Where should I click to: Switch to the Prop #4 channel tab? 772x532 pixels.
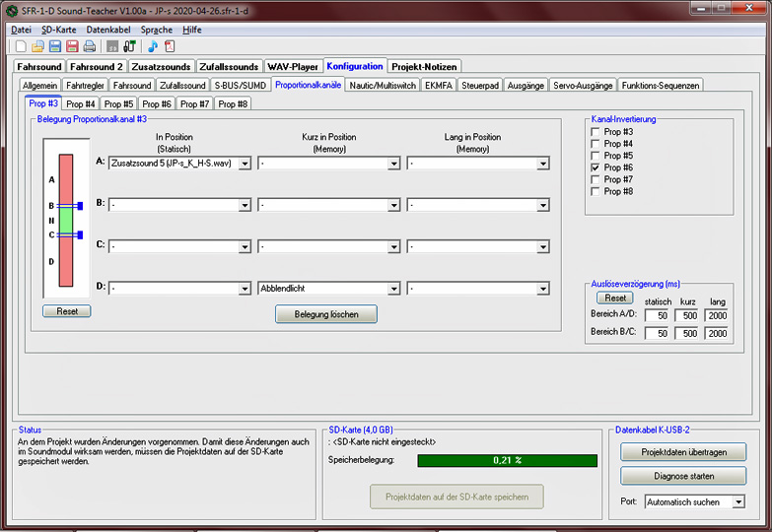click(80, 104)
